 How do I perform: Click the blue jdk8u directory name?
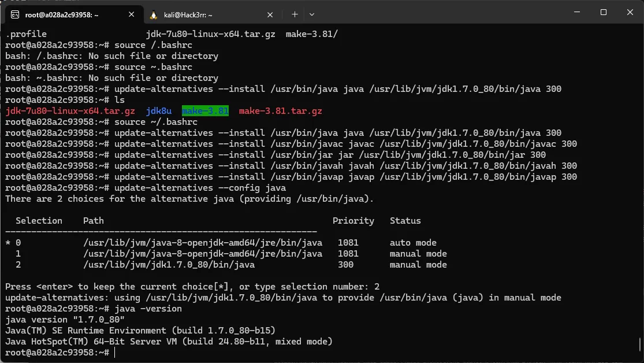pyautogui.click(x=158, y=111)
